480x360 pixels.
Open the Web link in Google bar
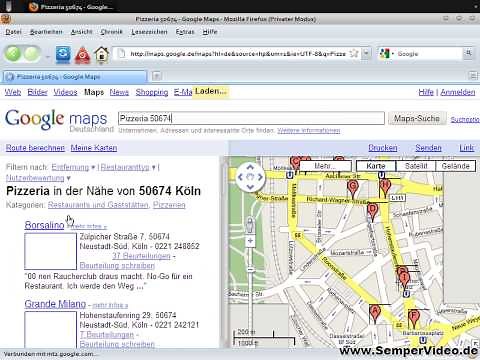pos(13,92)
